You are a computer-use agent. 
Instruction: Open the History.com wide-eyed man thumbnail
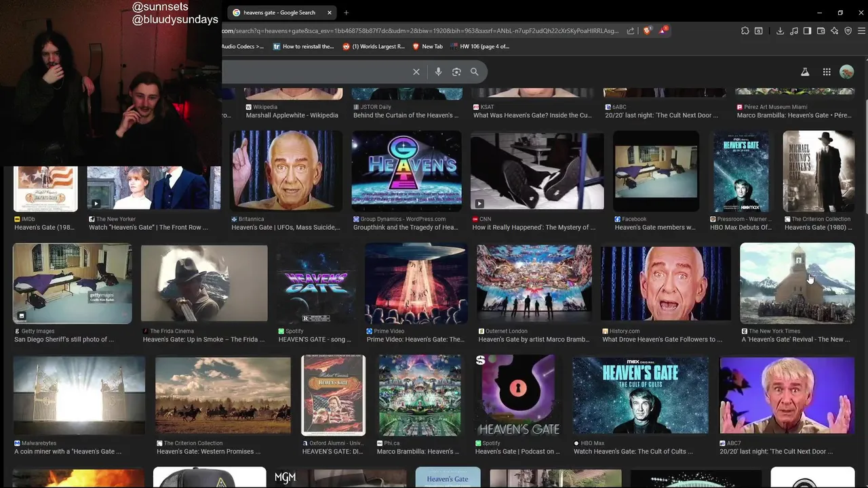tap(665, 283)
